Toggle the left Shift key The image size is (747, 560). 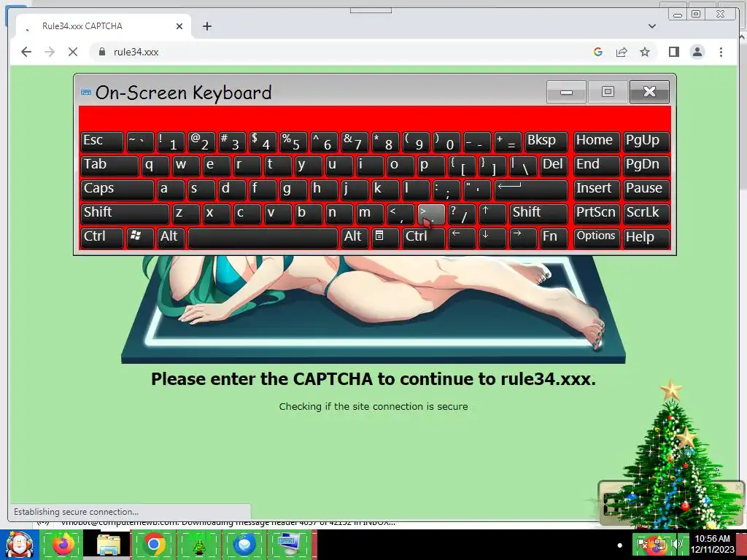tap(125, 214)
